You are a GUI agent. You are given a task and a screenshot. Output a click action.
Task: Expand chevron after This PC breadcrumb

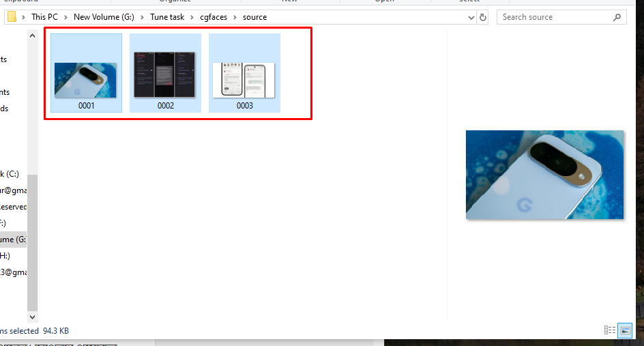pyautogui.click(x=65, y=17)
